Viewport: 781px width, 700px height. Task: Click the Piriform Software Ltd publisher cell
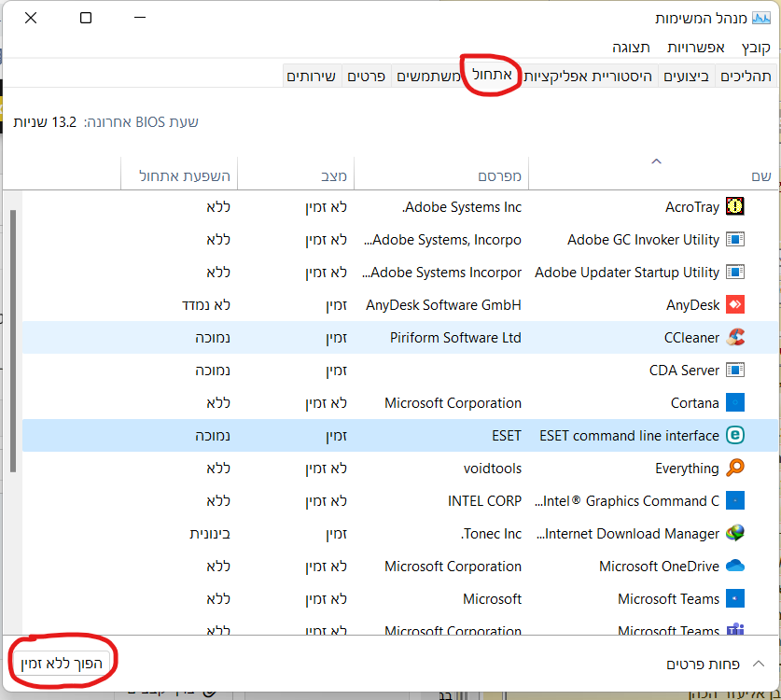pos(455,338)
